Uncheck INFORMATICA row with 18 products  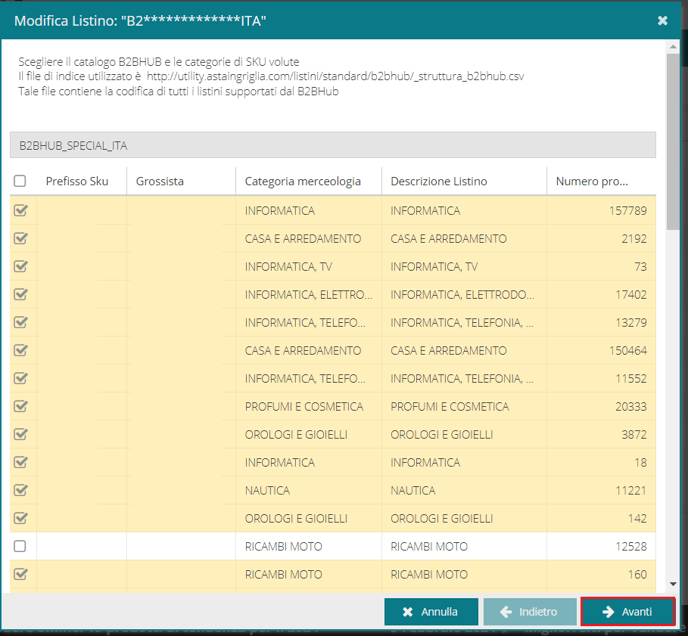click(20, 462)
